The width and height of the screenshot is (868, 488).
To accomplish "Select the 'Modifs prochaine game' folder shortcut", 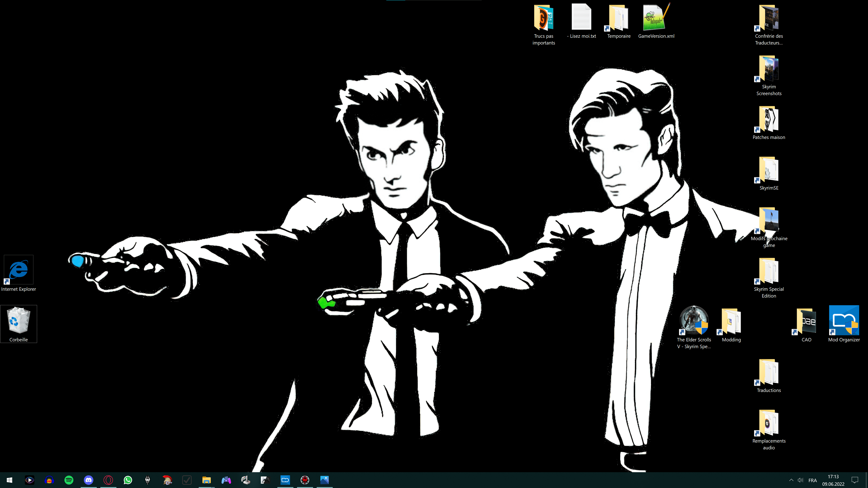I will (769, 227).
